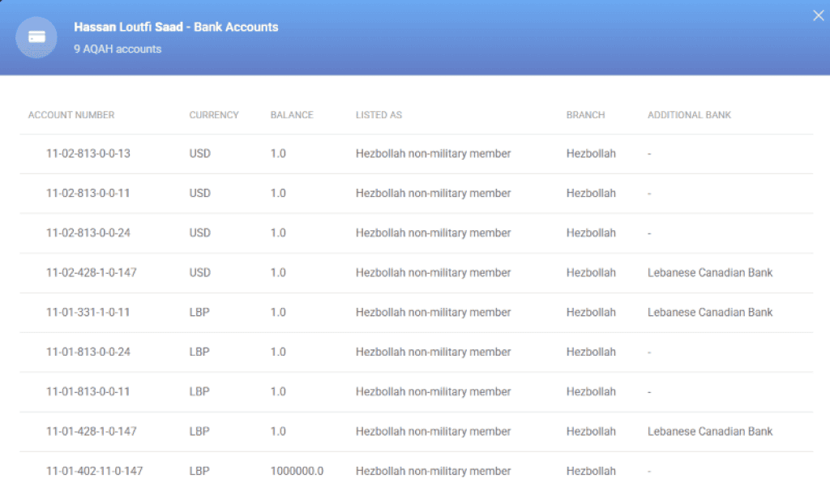Select account number 11-02-813-0-0-13
830x504 pixels.
(88, 154)
